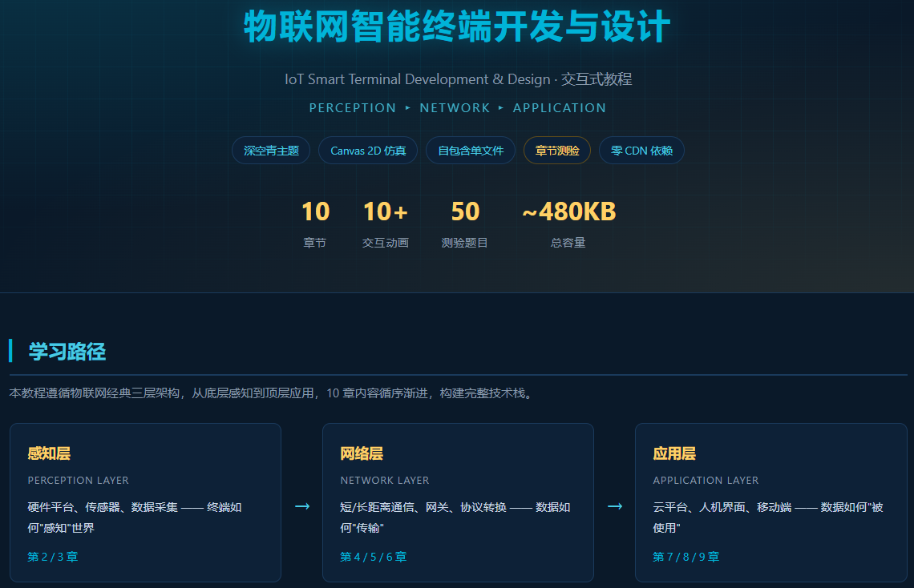Click the description 短/长距离通信、网关、协议转换
This screenshot has width=914, height=588.
pos(455,517)
